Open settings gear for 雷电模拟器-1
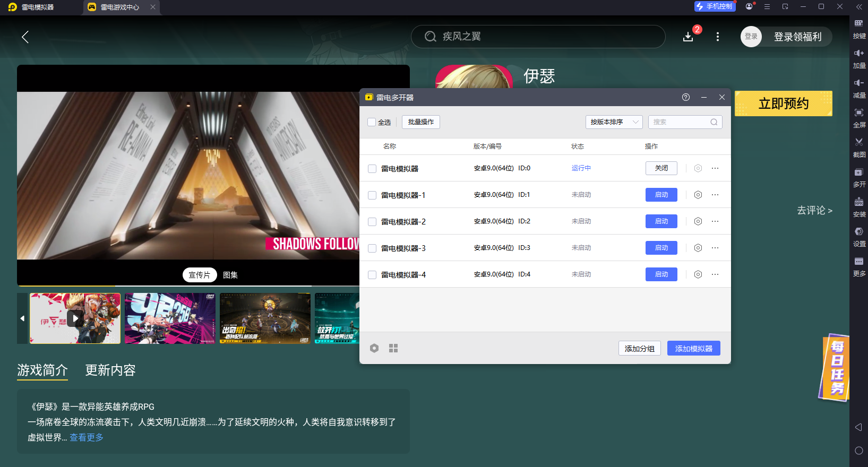 point(698,195)
